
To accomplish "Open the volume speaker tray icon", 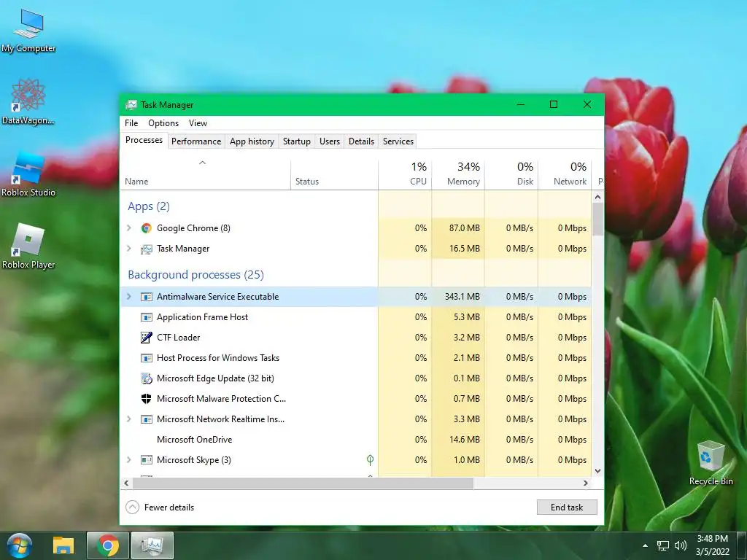I will [681, 545].
